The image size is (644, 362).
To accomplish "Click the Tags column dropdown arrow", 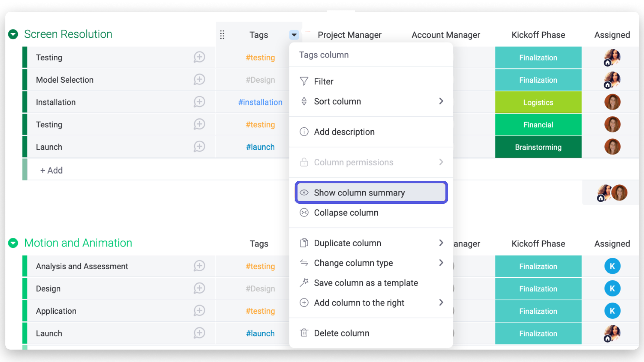I will [294, 35].
